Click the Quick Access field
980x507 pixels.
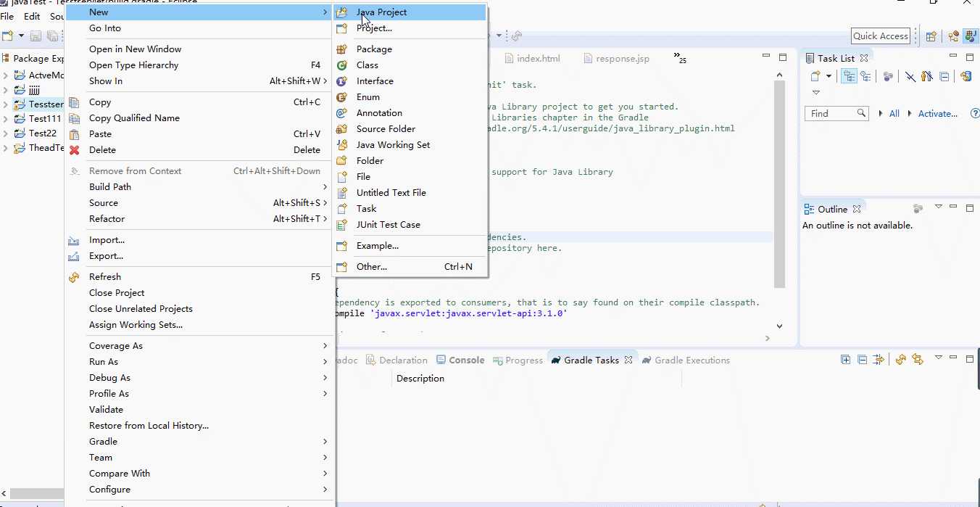click(x=881, y=36)
